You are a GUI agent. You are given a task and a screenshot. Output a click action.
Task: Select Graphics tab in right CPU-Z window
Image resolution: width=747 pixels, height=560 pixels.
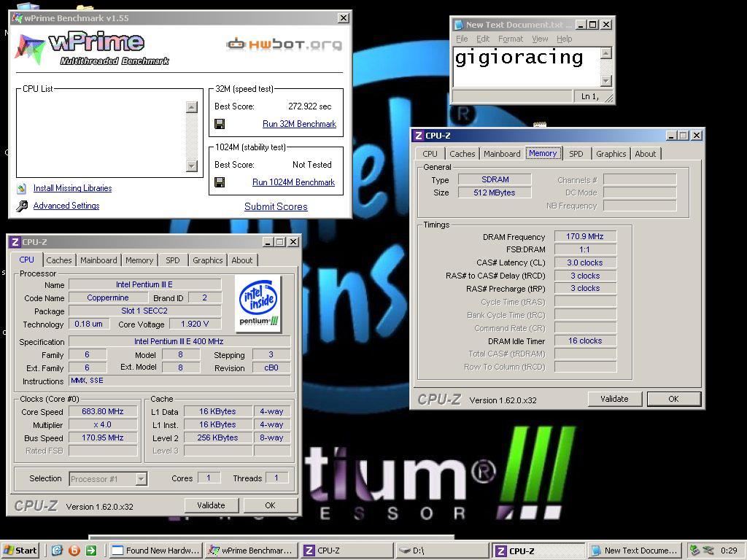tap(611, 154)
